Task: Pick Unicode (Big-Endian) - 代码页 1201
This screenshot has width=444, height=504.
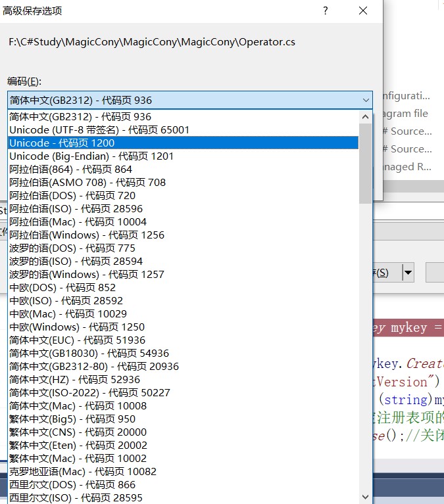Action: pyautogui.click(x=183, y=156)
